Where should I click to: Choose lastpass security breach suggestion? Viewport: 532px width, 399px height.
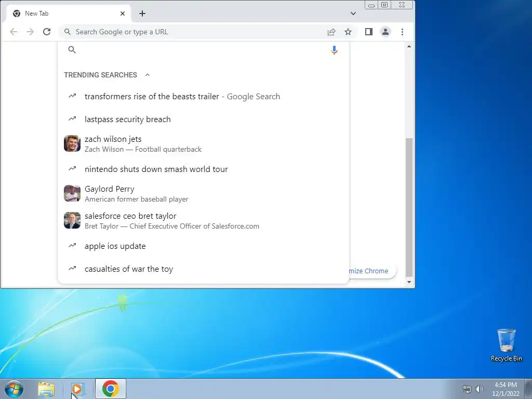coord(204,119)
